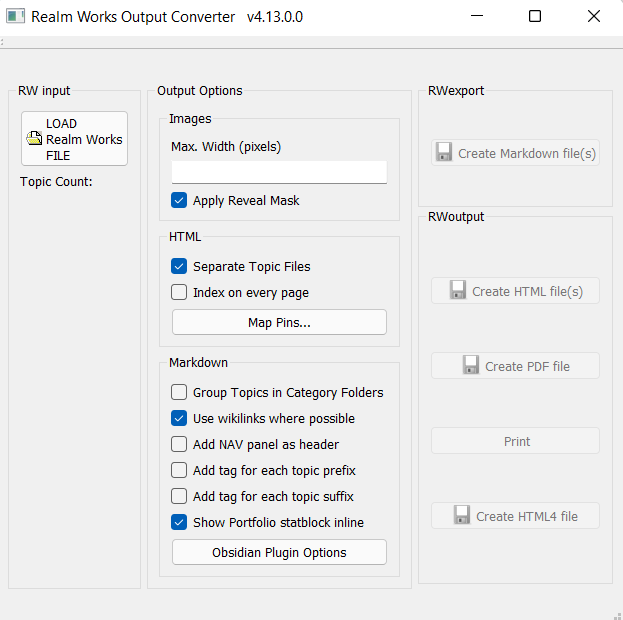Click the Max. Width (pixels) label
The image size is (623, 620).
[226, 147]
